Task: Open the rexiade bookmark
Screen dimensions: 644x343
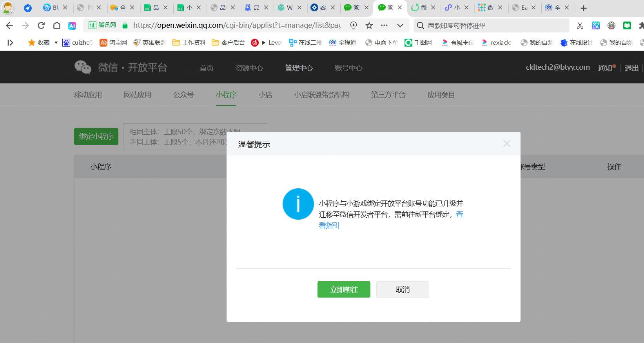Action: click(x=497, y=43)
